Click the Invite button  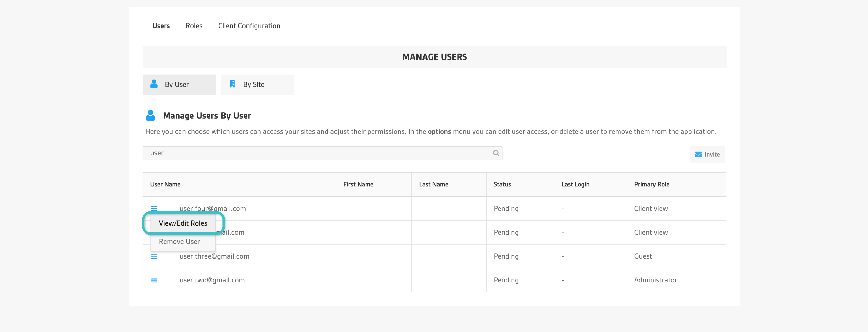click(707, 154)
